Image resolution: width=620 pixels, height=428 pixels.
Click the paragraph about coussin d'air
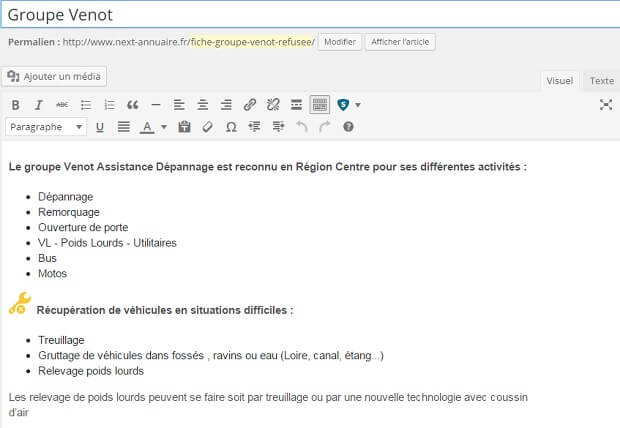[268, 405]
